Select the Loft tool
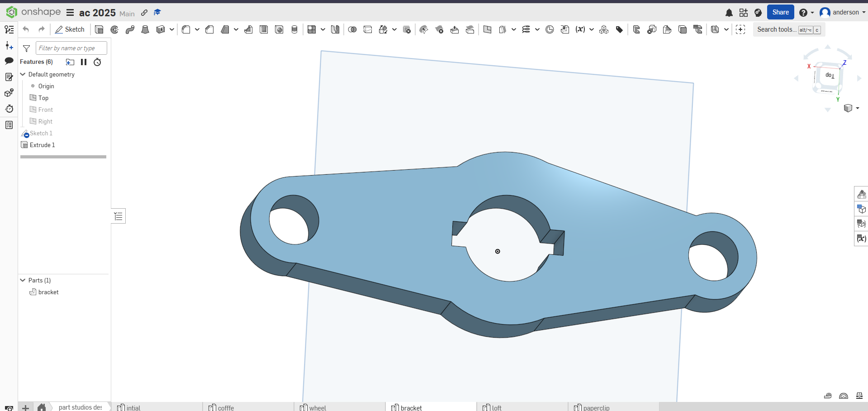The width and height of the screenshot is (868, 411). coord(145,30)
